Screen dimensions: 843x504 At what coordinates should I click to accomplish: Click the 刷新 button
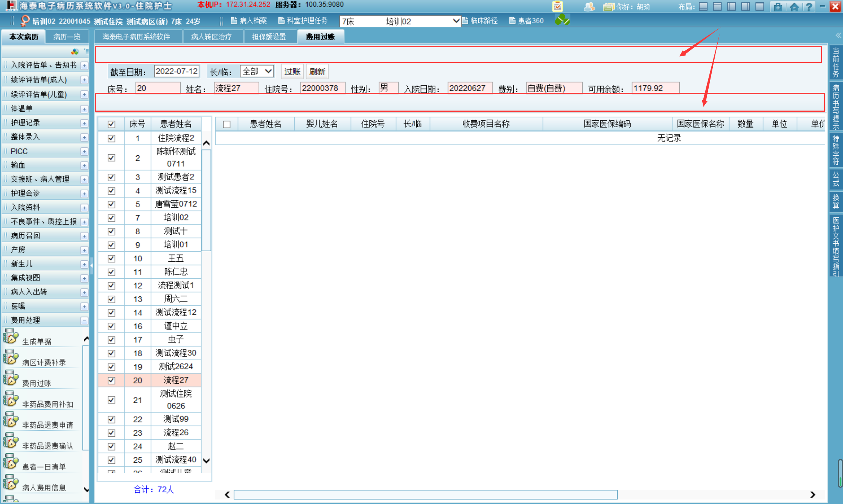click(317, 71)
